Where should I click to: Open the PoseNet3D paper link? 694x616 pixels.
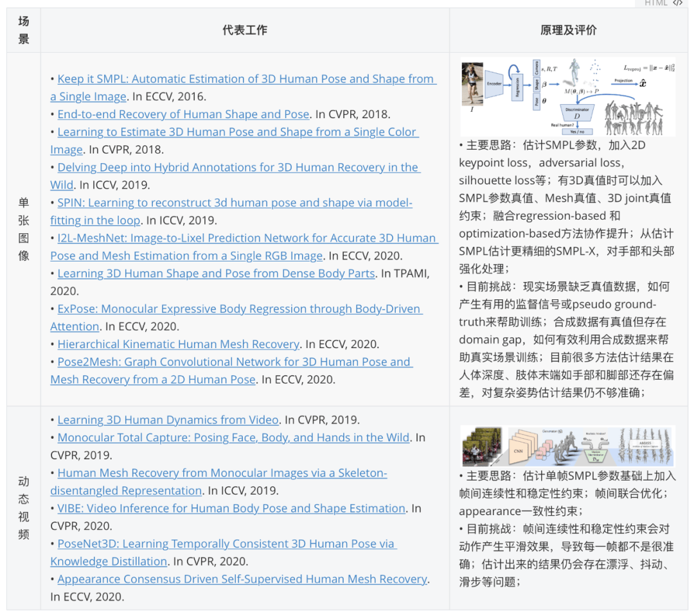point(227,544)
